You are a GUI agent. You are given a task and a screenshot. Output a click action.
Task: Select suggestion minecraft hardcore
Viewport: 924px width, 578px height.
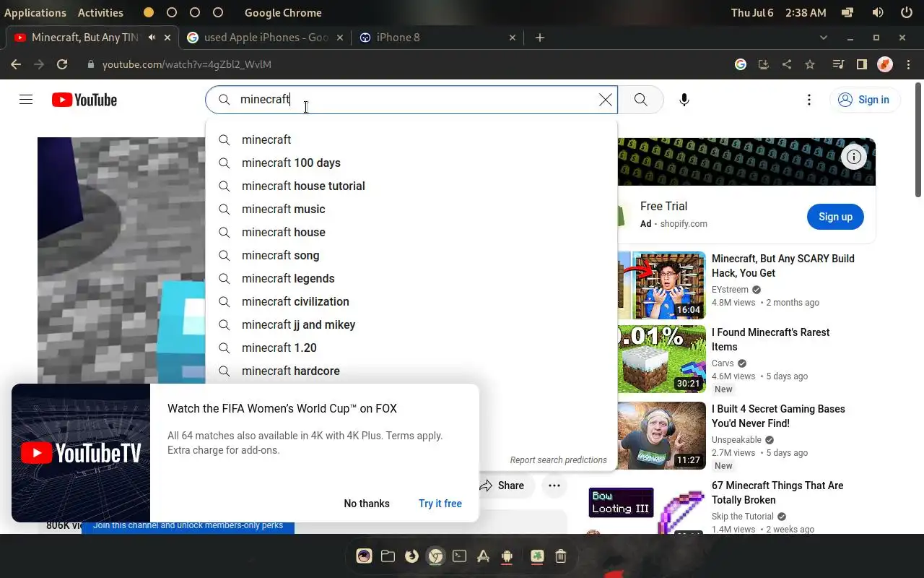[411, 371]
